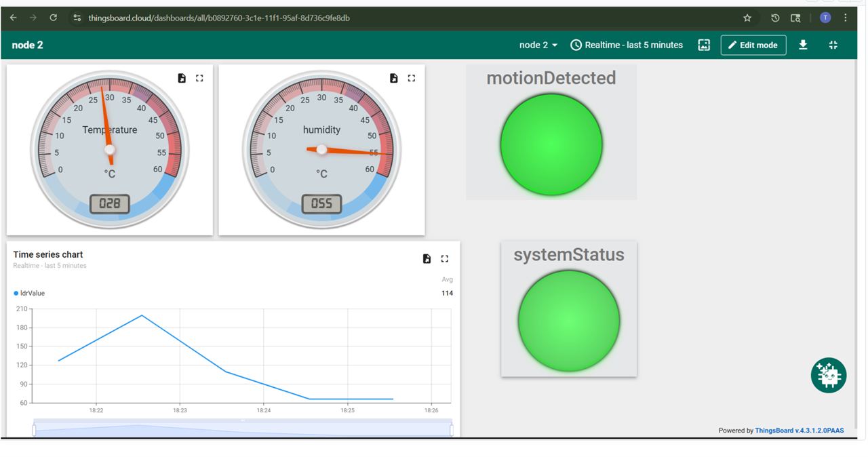The width and height of the screenshot is (868, 457).
Task: Open the node 2 state dropdown
Action: click(x=538, y=45)
